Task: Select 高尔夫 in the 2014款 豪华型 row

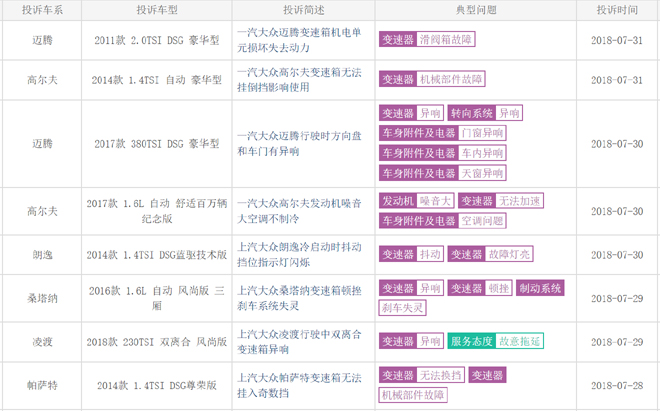Action: click(x=42, y=80)
